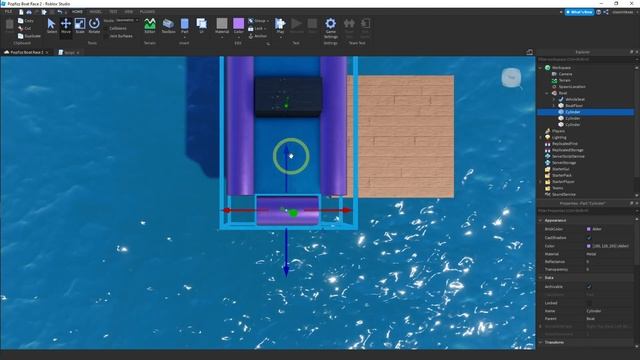Open Game Settings
Screen dimensions: 640x360
[331, 27]
